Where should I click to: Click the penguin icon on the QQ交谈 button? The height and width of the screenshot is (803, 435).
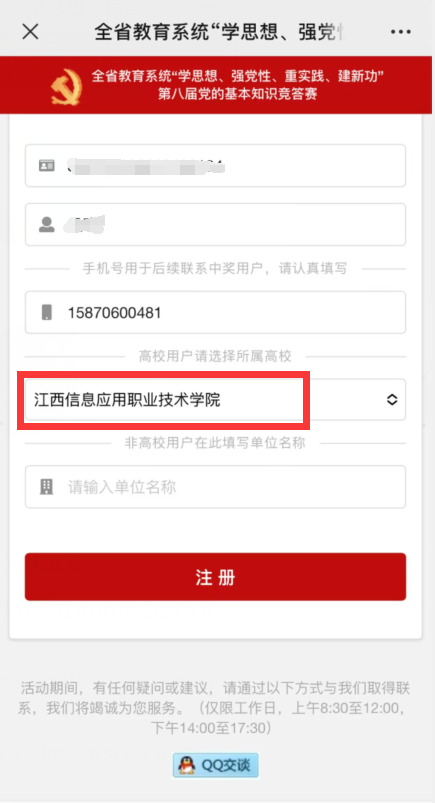(x=187, y=765)
